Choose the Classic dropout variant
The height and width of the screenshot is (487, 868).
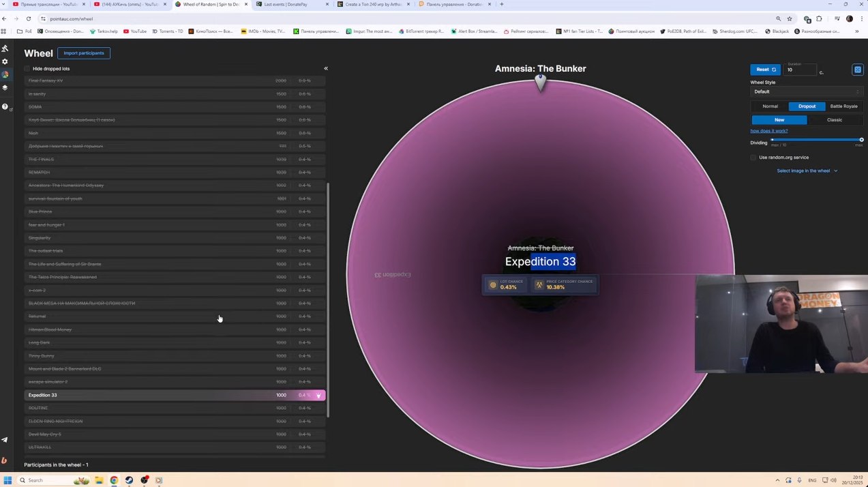(835, 120)
